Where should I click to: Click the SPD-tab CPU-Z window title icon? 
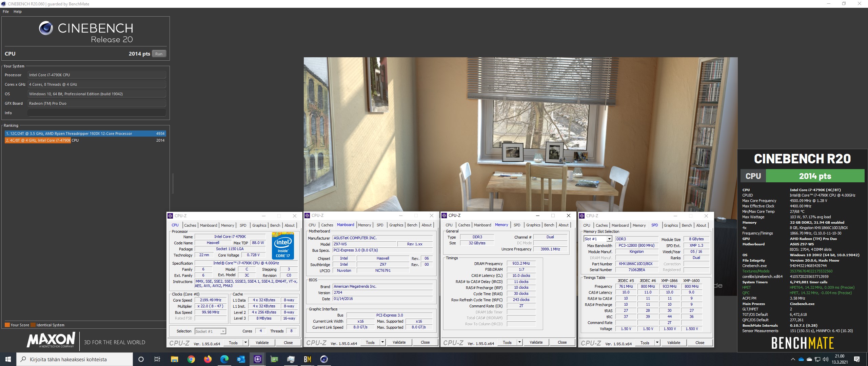click(x=582, y=216)
